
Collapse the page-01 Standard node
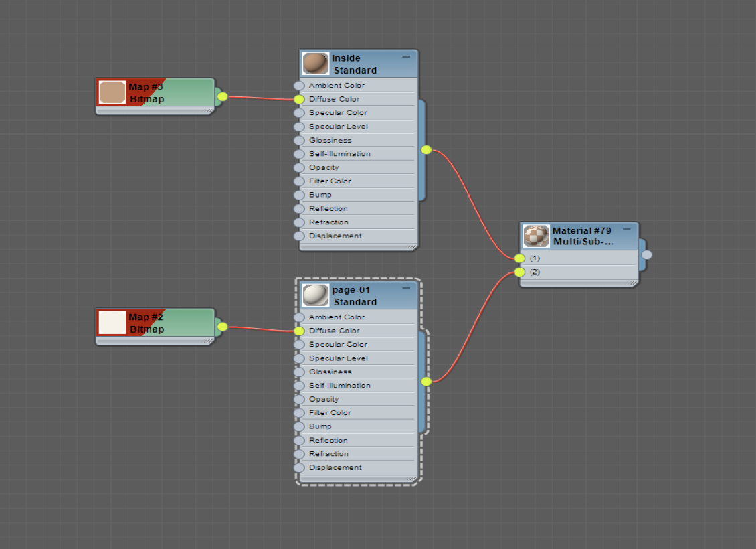pos(406,288)
